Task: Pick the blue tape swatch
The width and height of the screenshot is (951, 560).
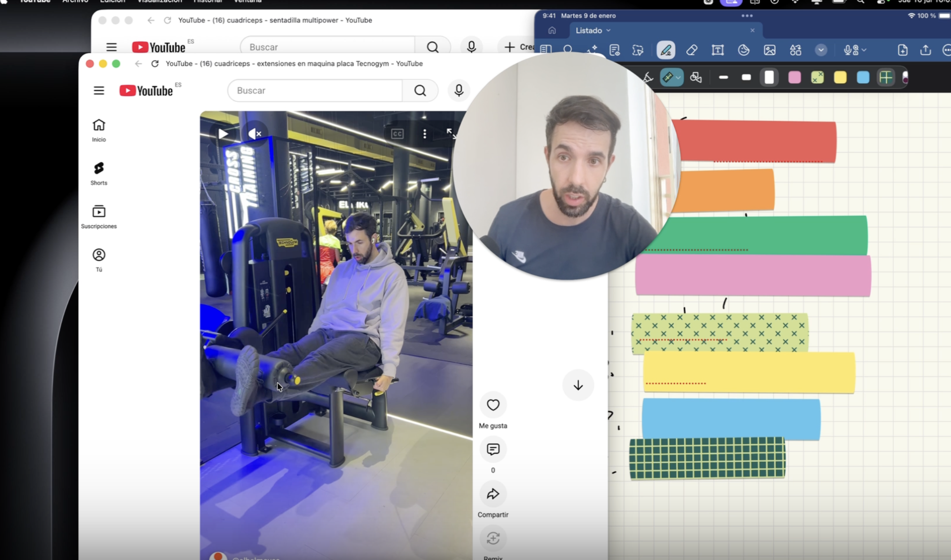Action: [x=863, y=78]
